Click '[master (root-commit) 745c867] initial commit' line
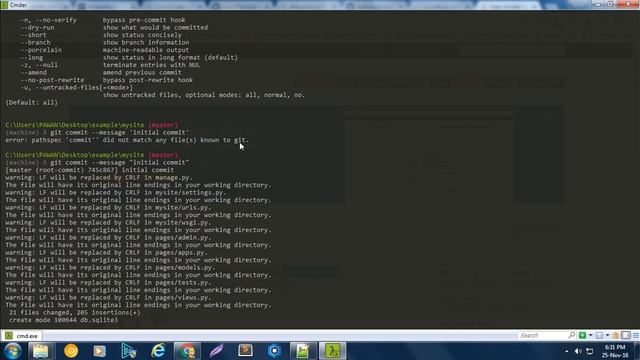This screenshot has height=360, width=640. tap(90, 170)
